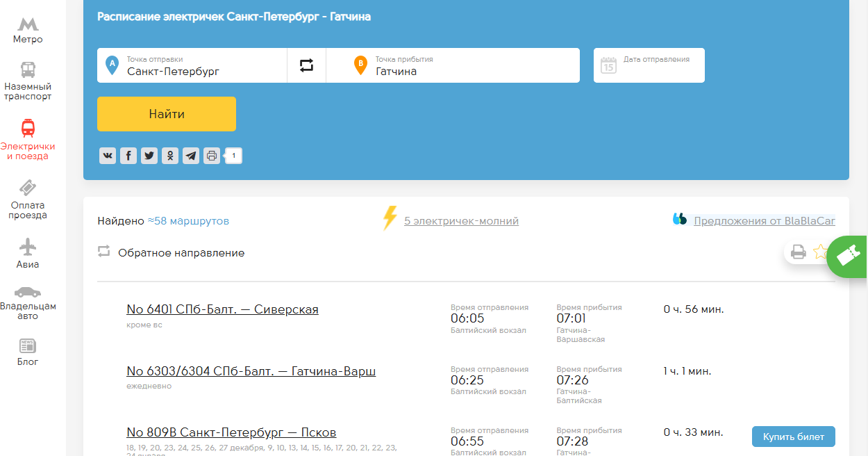Share through Telegram icon
The height and width of the screenshot is (456, 868).
pyautogui.click(x=191, y=156)
